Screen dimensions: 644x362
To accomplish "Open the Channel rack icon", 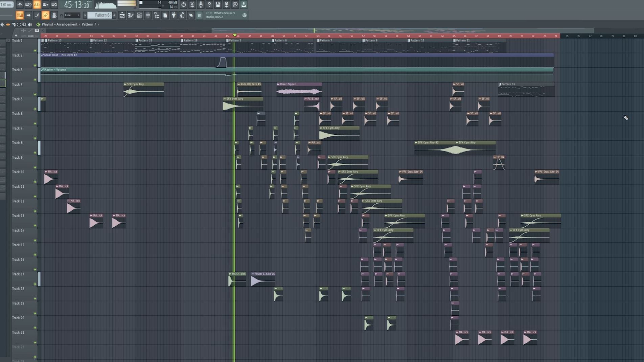I will click(139, 15).
